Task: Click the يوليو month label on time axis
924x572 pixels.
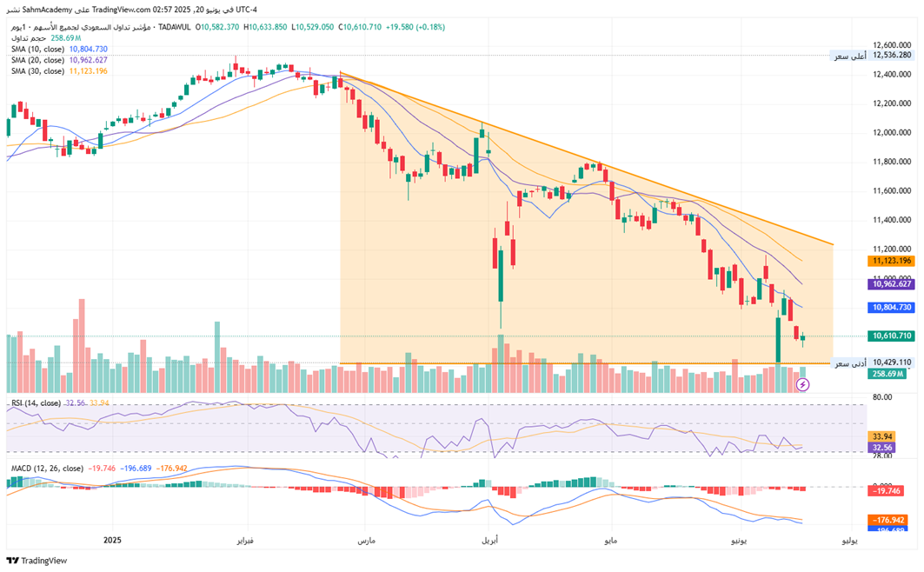Action: pos(850,540)
